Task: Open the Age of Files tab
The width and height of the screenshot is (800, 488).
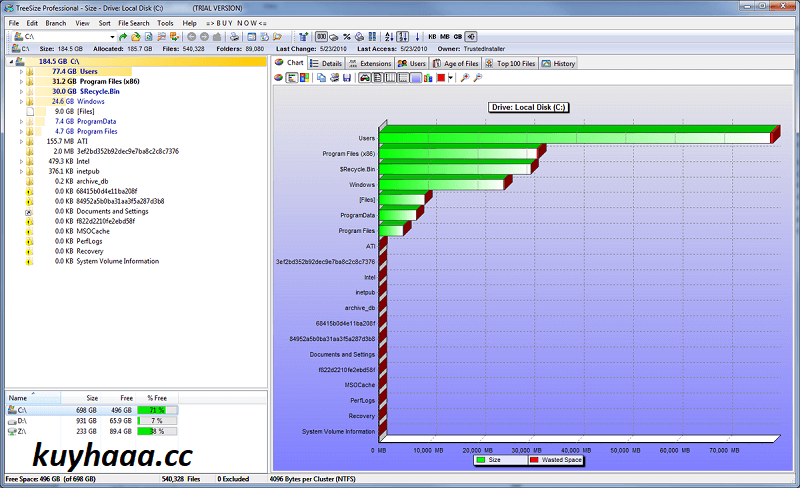Action: [x=456, y=63]
